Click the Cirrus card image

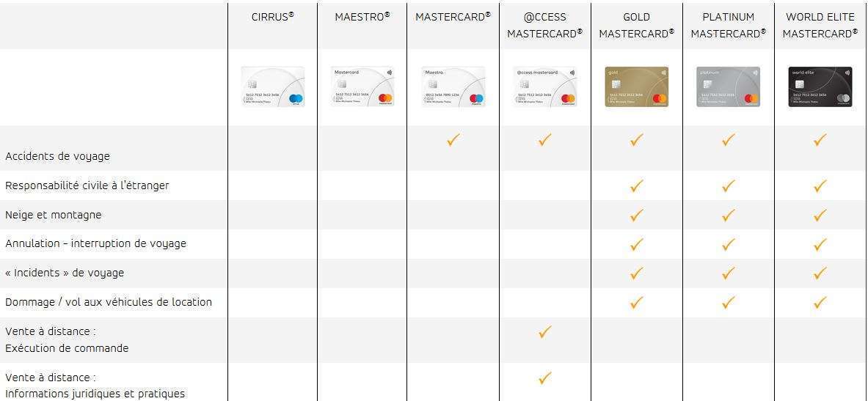coord(273,87)
